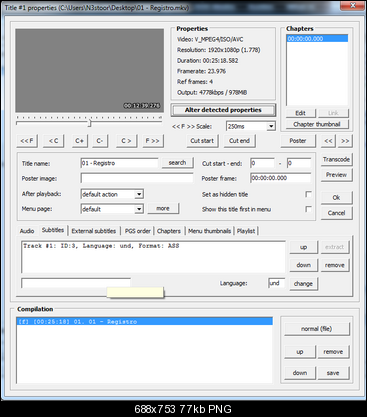The height and width of the screenshot is (417, 367).
Task: Open the Scale 250ms dropdown
Action: pos(271,126)
